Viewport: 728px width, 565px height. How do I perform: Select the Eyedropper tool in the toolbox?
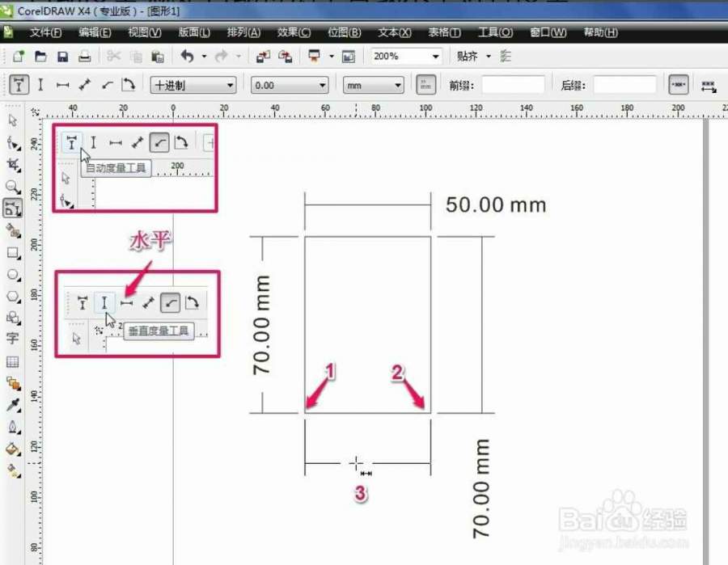[13, 405]
